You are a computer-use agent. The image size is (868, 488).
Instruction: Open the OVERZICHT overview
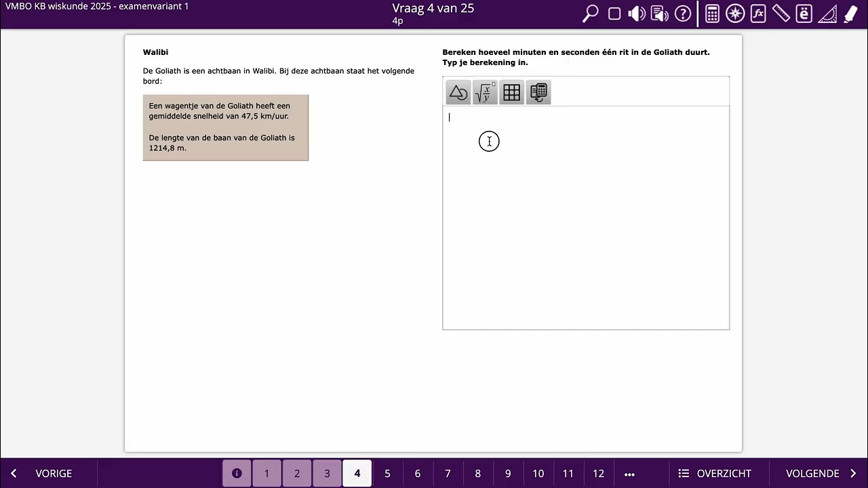[715, 474]
